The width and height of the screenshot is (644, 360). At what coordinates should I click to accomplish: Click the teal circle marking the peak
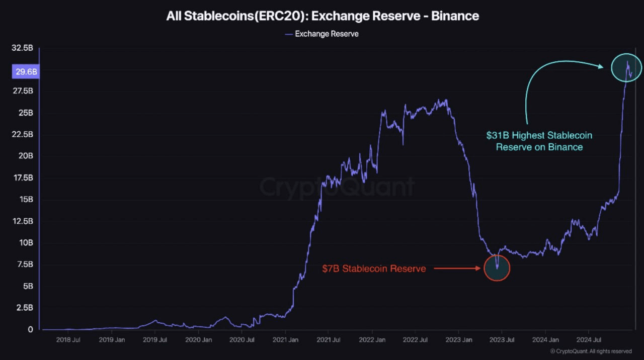[x=626, y=67]
